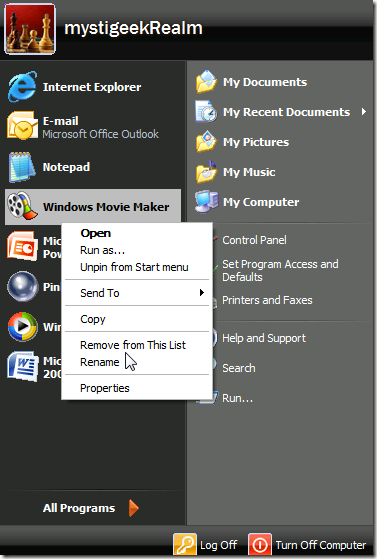This screenshot has width=377, height=559.
Task: Click the My Computer label
Action: (261, 202)
